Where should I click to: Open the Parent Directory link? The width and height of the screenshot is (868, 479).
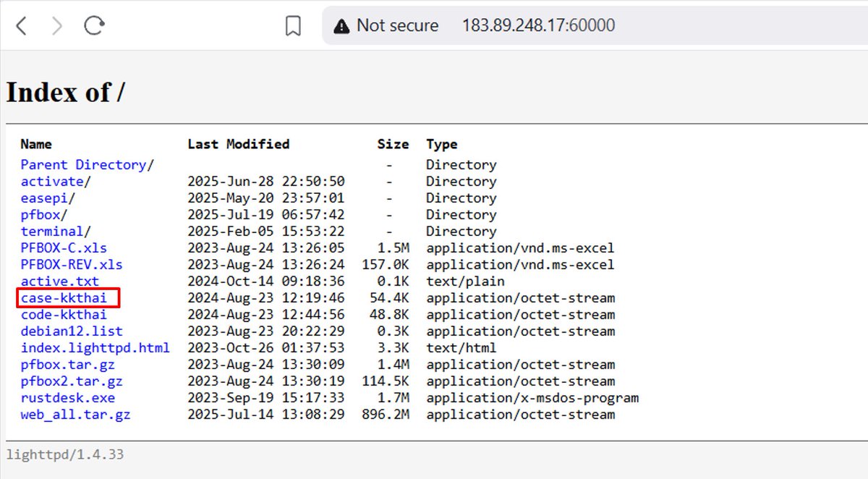83,165
